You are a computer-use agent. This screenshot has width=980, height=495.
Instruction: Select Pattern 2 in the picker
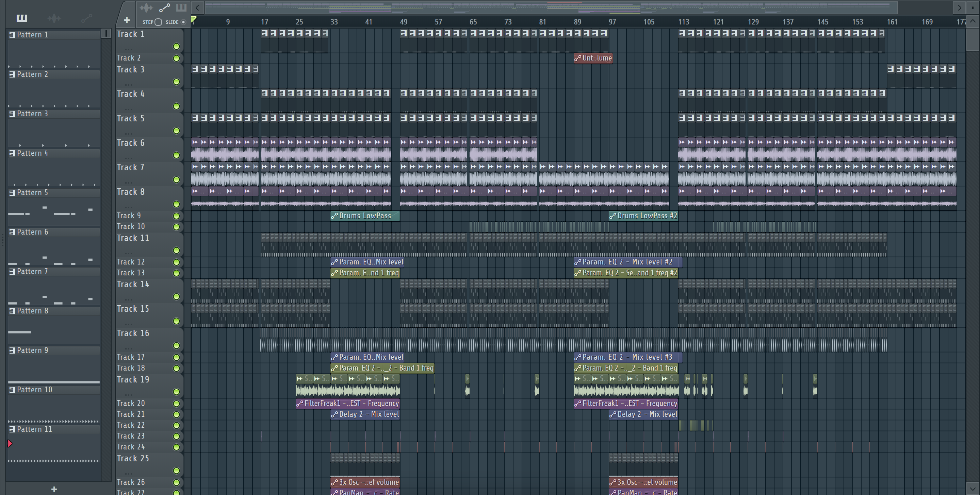(54, 74)
